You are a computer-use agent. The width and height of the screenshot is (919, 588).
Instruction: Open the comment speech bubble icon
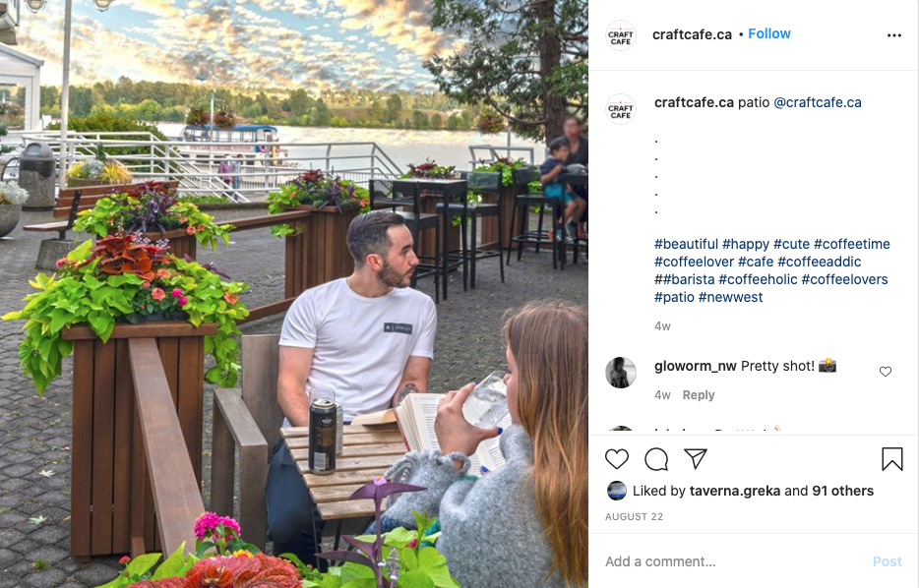(x=656, y=459)
